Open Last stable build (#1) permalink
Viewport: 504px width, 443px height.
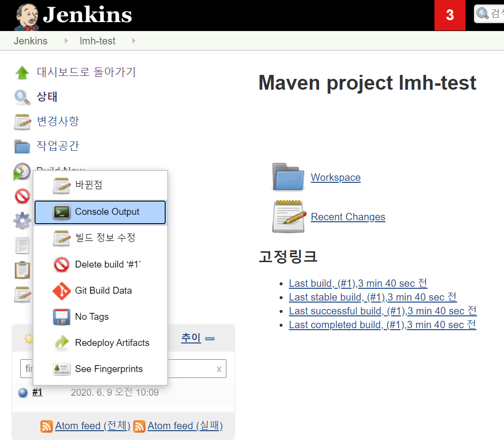point(372,297)
